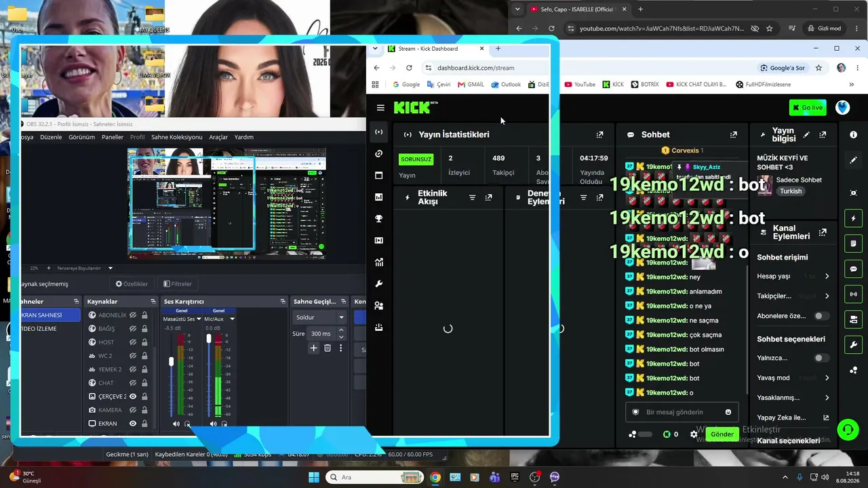Image resolution: width=868 pixels, height=488 pixels.
Task: Open the YouTube bookmark
Action: coord(580,85)
